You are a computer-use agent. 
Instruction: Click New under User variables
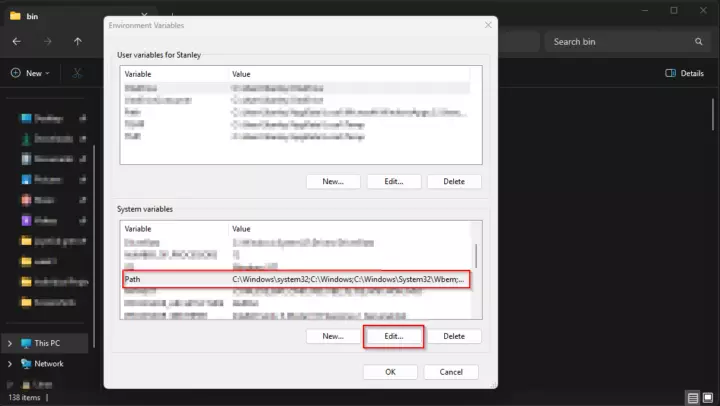(x=333, y=181)
